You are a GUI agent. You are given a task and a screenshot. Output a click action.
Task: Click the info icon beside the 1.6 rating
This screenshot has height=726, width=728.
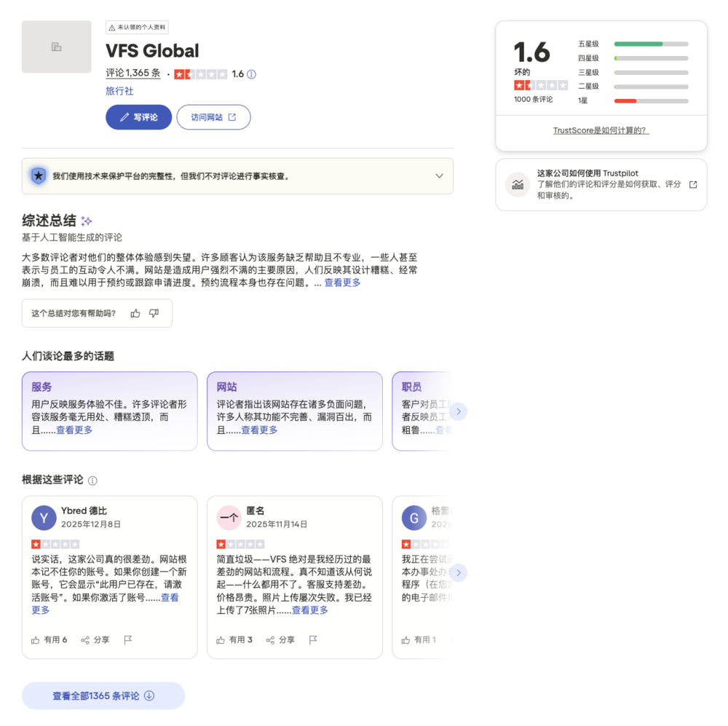pos(250,74)
